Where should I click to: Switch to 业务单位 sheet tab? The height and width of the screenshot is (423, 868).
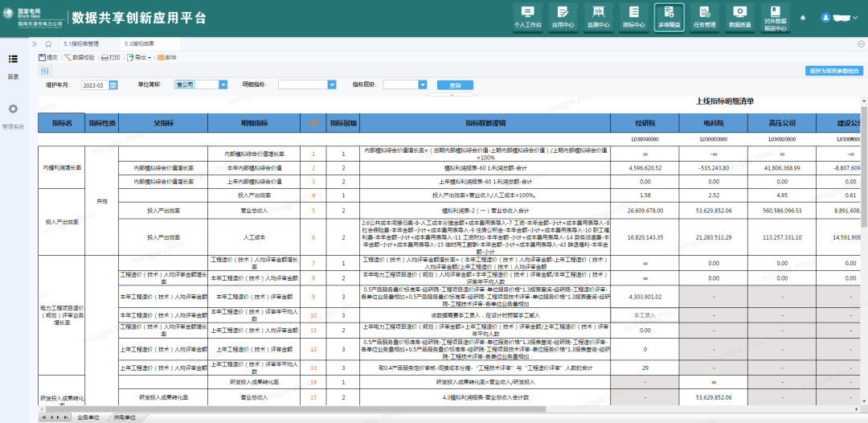88,417
